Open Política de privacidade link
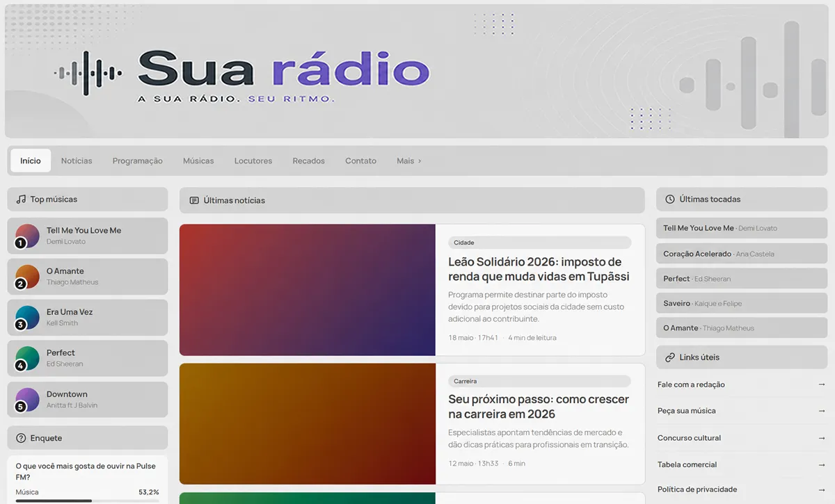The image size is (835, 504). 697,489
